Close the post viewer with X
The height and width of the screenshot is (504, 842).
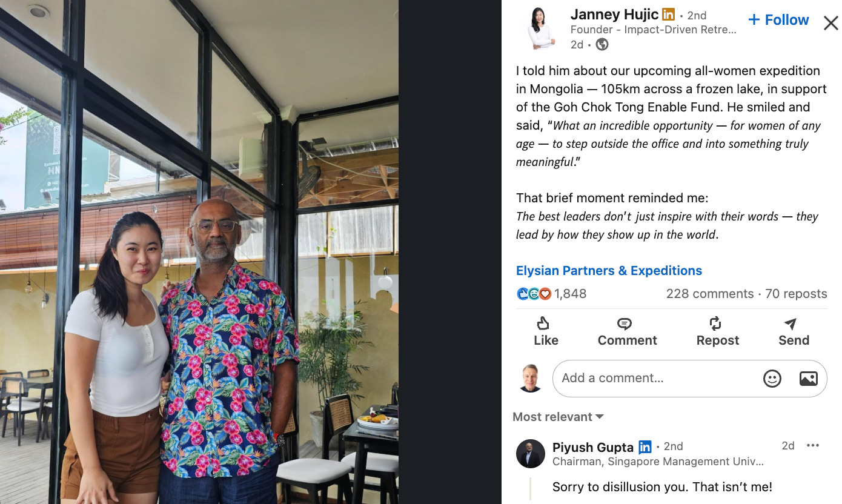point(831,23)
